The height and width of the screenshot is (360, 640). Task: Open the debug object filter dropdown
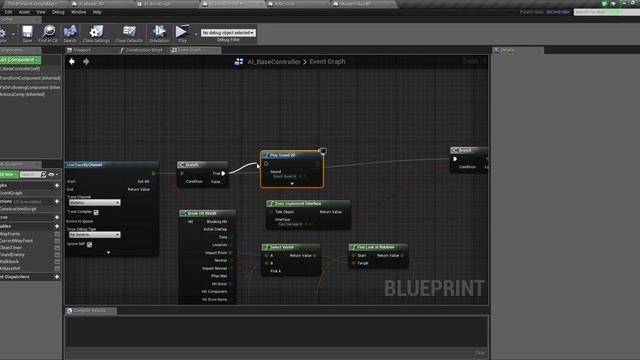coord(228,33)
